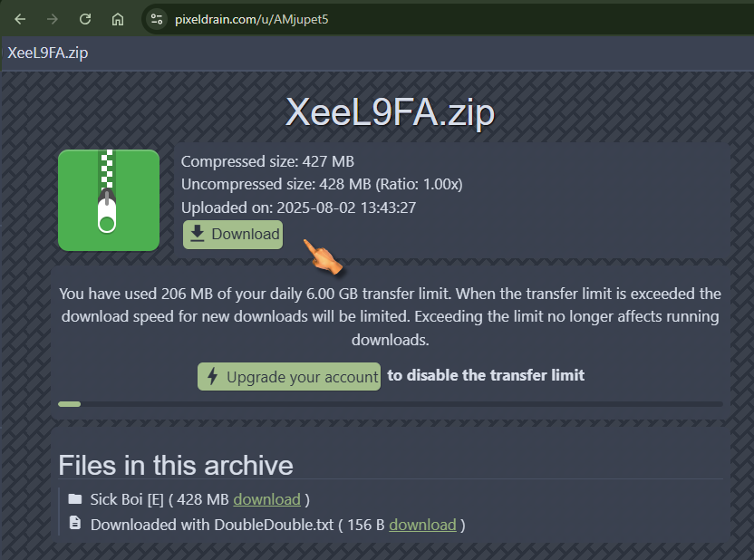Click the transfer limit progress bar
The image size is (754, 560).
click(x=390, y=404)
